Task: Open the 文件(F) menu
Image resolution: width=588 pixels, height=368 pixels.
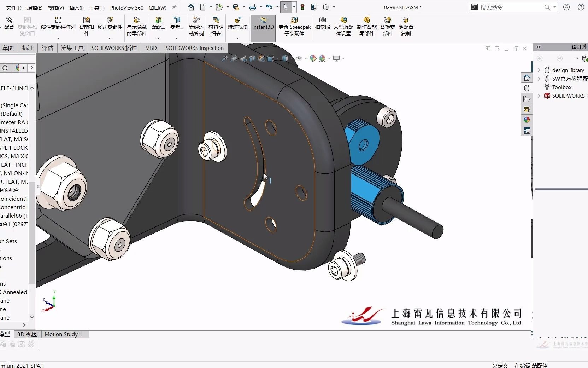Action: click(14, 7)
